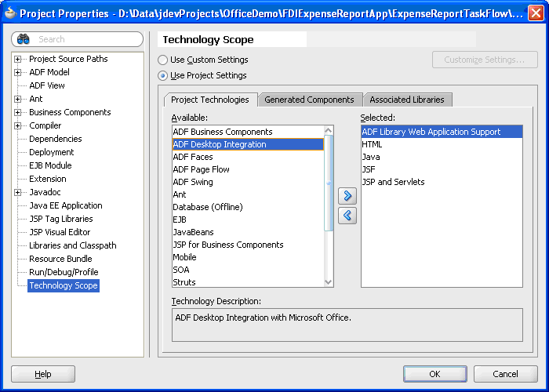The height and width of the screenshot is (392, 549).
Task: Click the Available list scroll down arrow
Action: [x=329, y=282]
